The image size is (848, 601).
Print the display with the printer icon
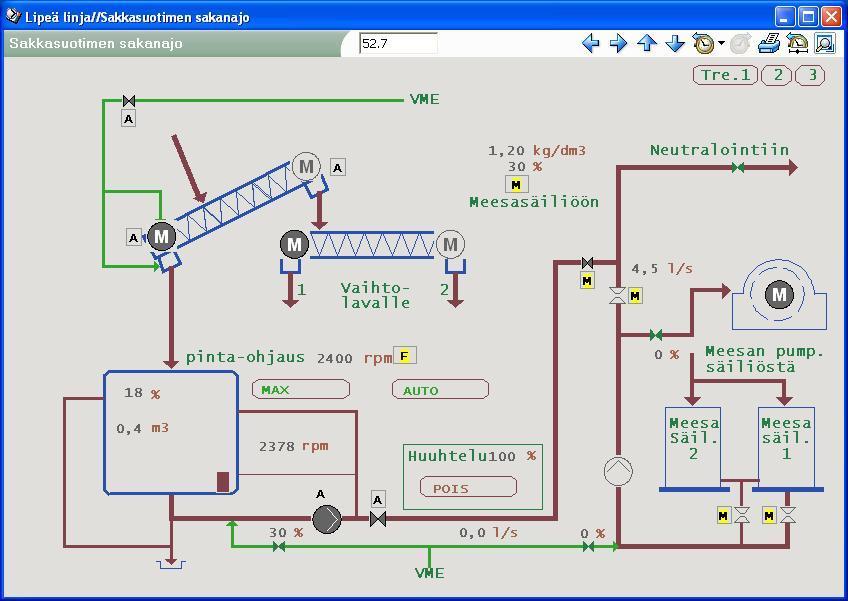point(768,43)
